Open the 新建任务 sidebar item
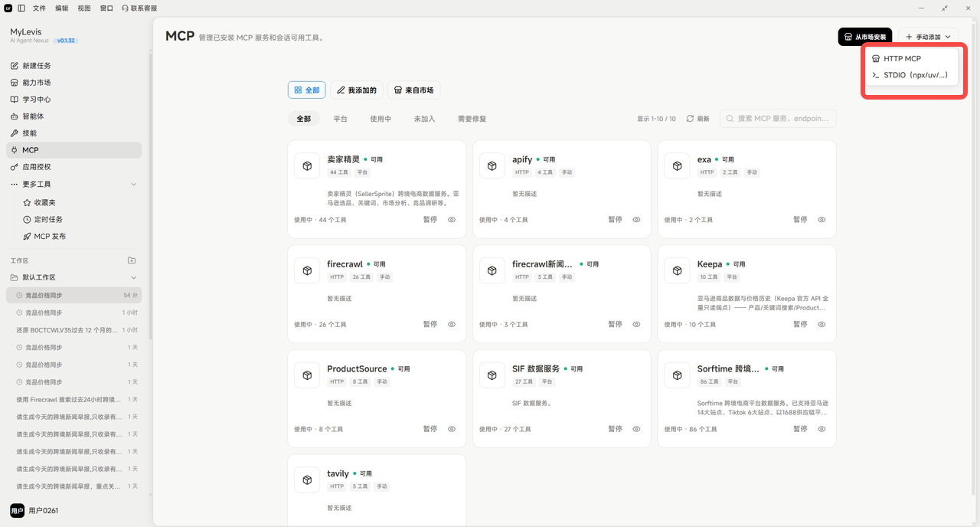 coord(73,66)
